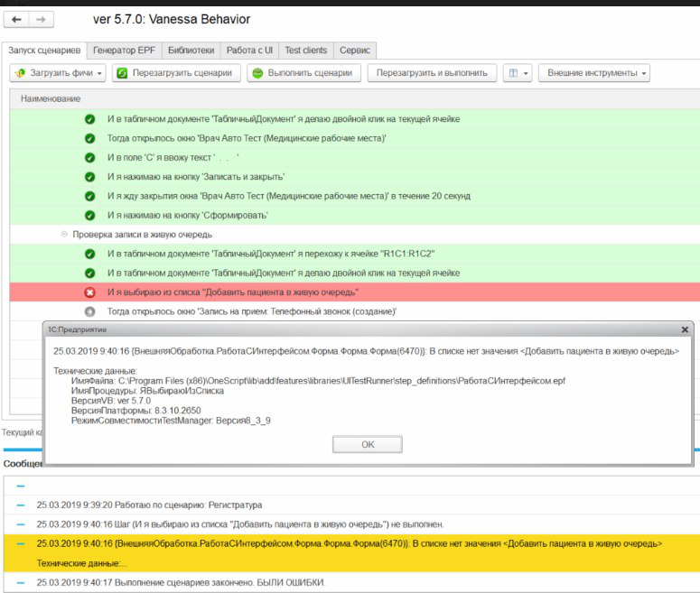The height and width of the screenshot is (593, 700).
Task: Click dash icon beside 'Работаю по сценарию' message
Action: tap(21, 505)
